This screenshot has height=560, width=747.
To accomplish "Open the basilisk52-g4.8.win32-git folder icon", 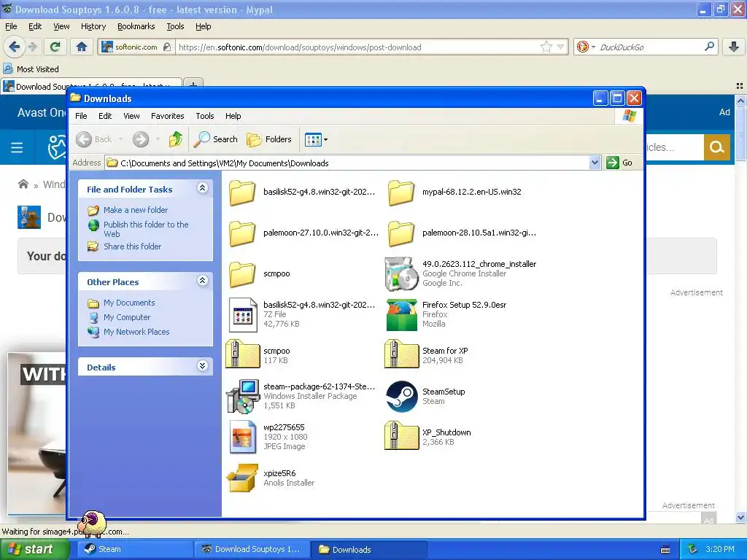I will click(x=242, y=192).
